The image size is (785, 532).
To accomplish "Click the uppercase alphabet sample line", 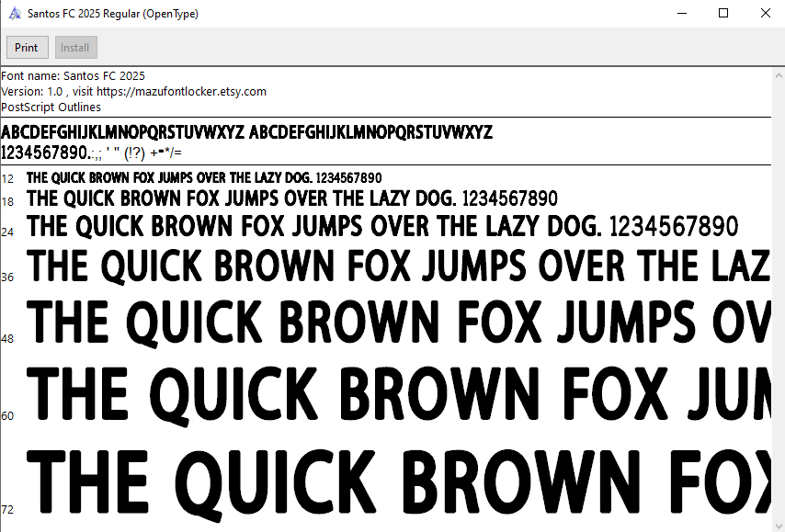I will click(x=246, y=132).
